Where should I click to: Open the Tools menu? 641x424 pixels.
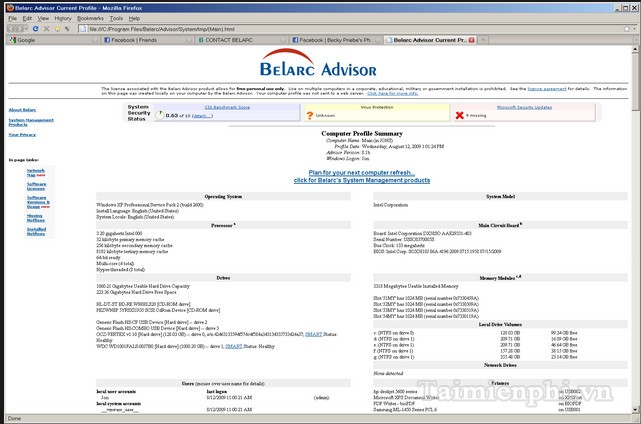(116, 18)
